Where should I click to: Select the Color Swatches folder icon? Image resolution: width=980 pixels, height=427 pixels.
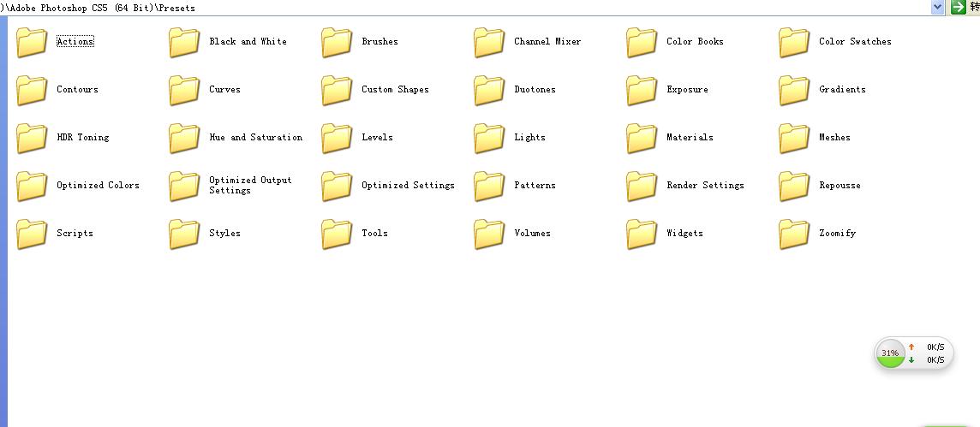794,43
